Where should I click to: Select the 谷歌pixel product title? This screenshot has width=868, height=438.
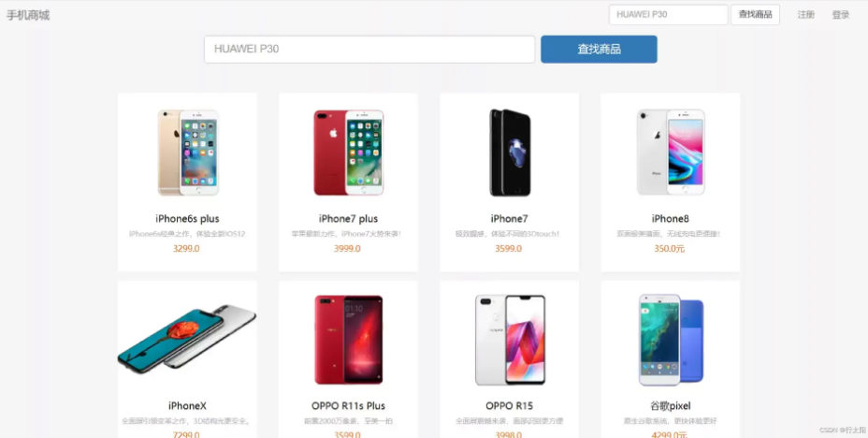pos(671,406)
